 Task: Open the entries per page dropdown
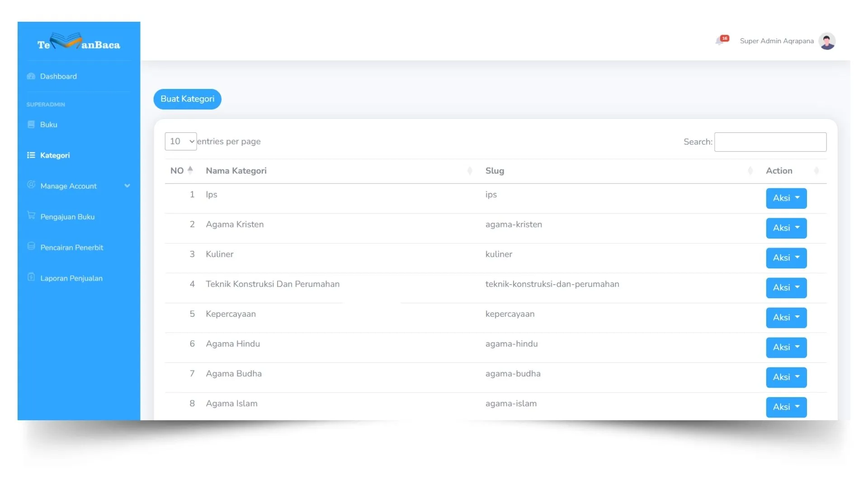[x=180, y=141]
